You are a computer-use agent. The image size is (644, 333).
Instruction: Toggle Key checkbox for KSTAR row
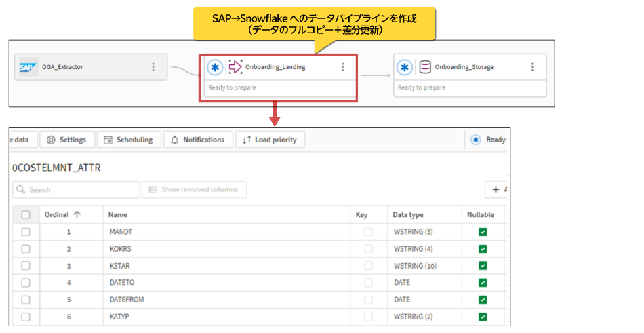[369, 266]
